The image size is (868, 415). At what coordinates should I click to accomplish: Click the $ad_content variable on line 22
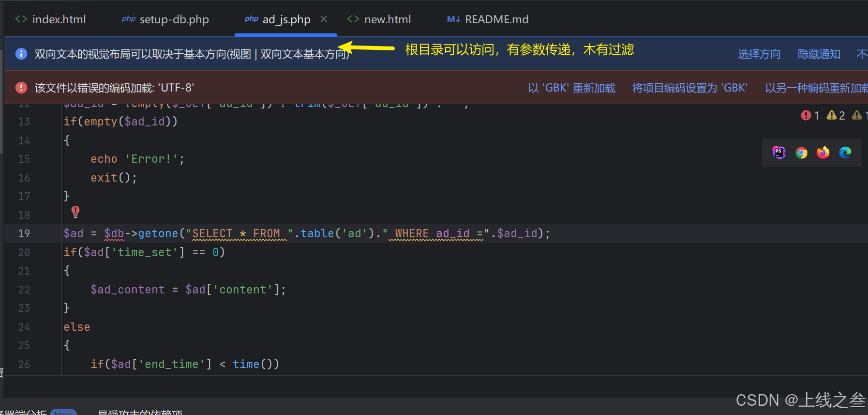(128, 290)
